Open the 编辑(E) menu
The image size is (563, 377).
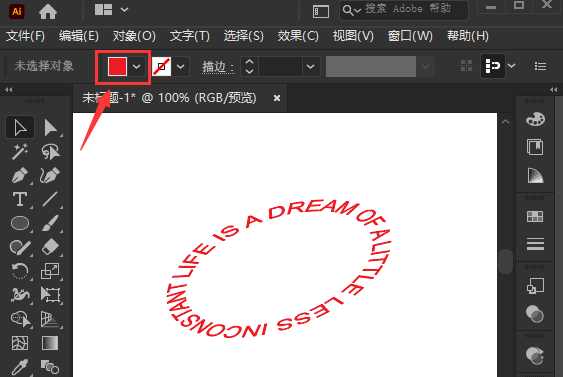tap(79, 36)
